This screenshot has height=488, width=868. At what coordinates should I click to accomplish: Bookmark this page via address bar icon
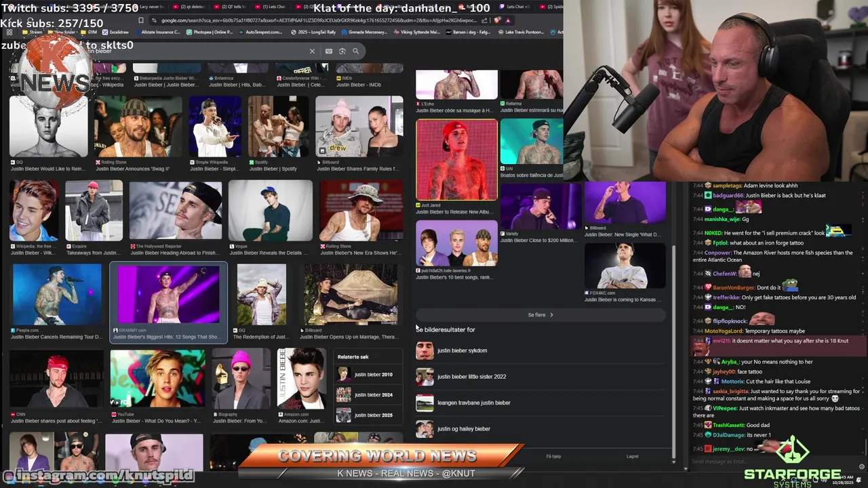point(141,20)
